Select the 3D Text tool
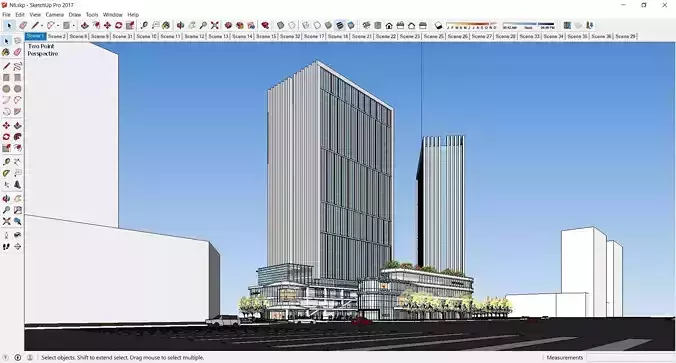Viewport: 676px width, 363px height. point(17,185)
